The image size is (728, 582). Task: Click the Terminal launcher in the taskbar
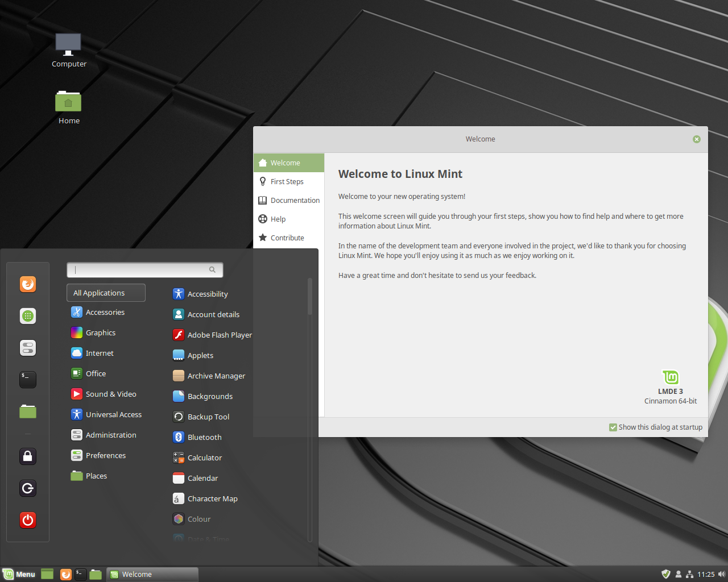[x=81, y=575]
